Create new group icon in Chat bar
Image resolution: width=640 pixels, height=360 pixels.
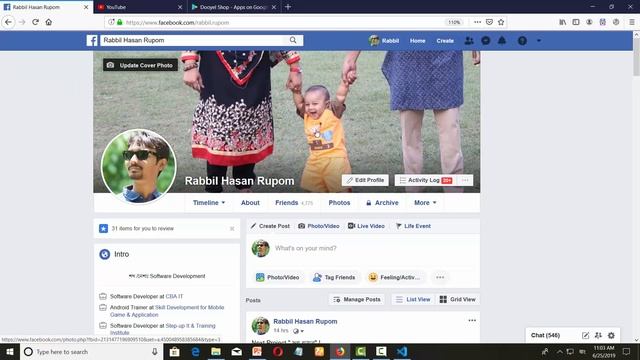pos(598,335)
